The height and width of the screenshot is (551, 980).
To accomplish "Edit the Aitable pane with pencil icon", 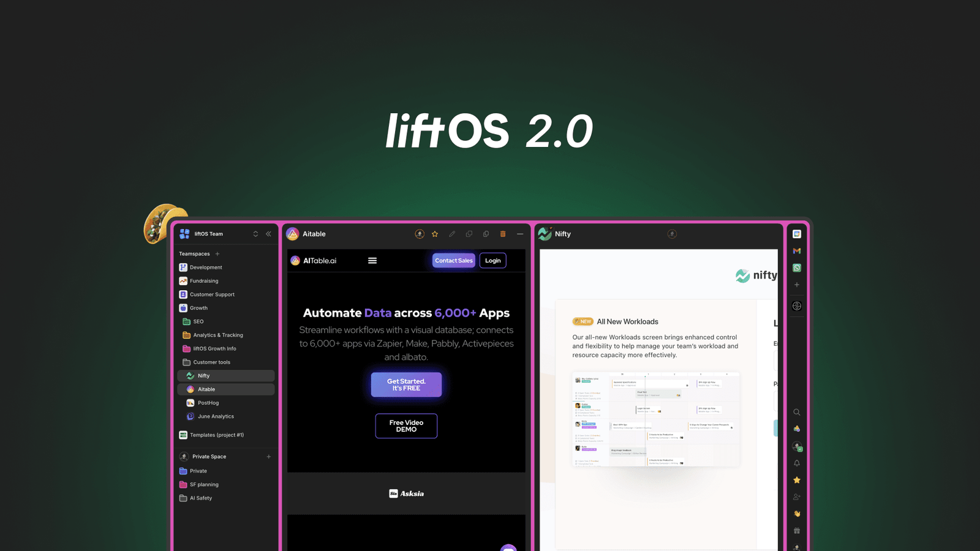I will pos(452,234).
